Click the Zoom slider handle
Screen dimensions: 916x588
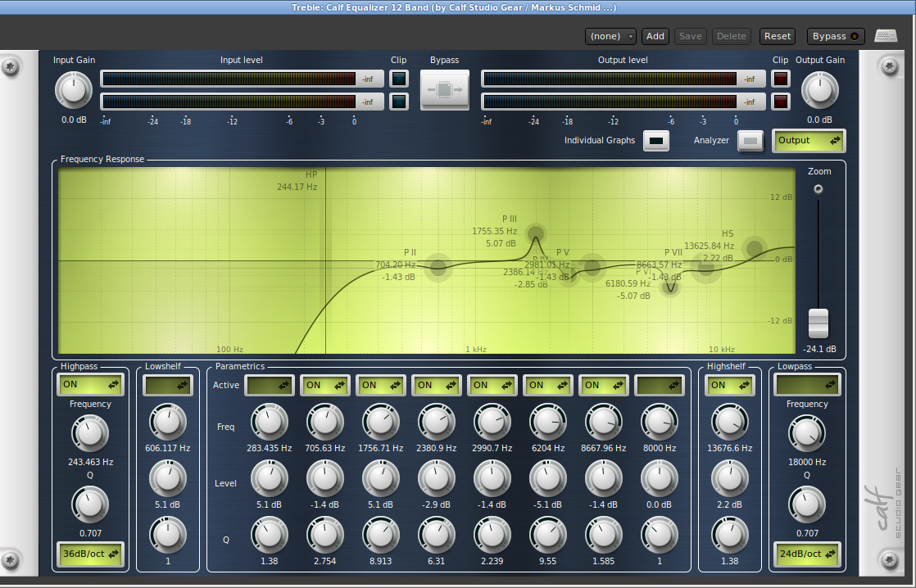click(x=818, y=323)
